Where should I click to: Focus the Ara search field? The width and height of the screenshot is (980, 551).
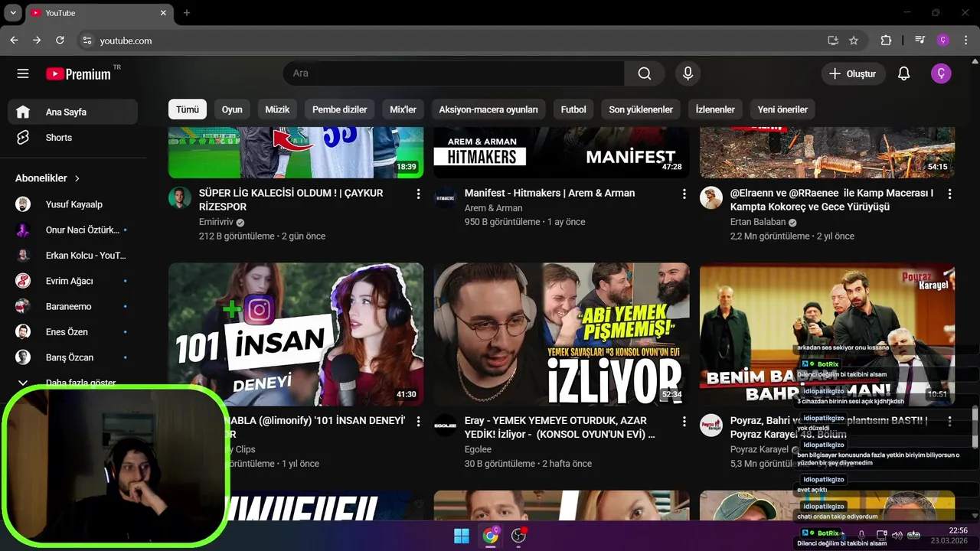pyautogui.click(x=453, y=73)
